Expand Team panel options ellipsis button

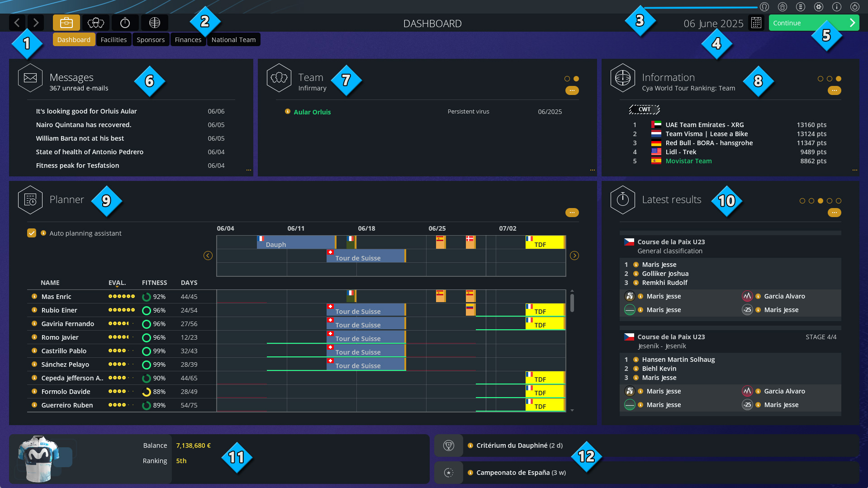point(572,90)
